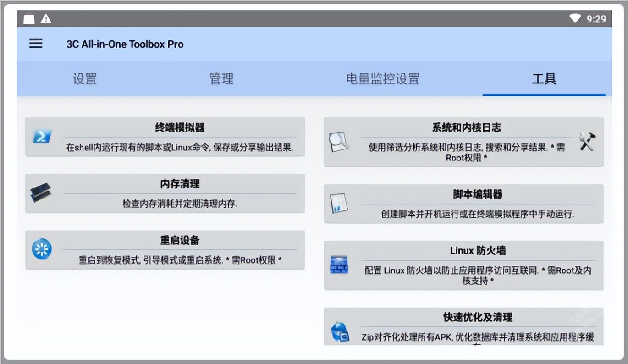628x364 pixels.
Task: Click the description starting '使用筛选分析系统和内核日志'
Action: (x=467, y=153)
